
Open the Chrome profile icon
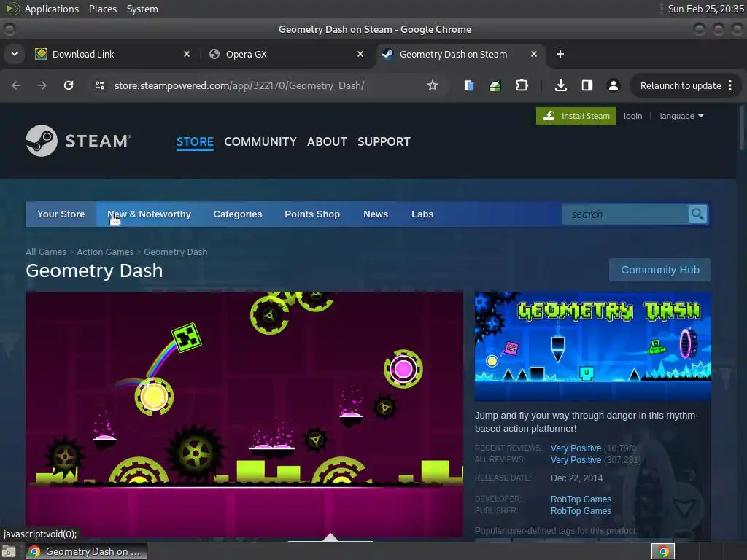point(613,85)
